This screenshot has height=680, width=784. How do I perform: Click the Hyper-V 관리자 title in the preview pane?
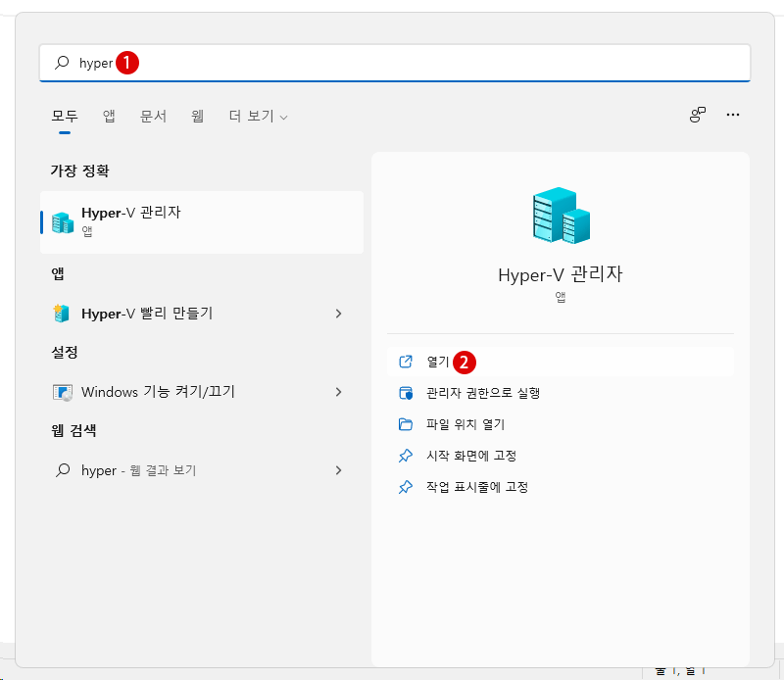tap(560, 274)
